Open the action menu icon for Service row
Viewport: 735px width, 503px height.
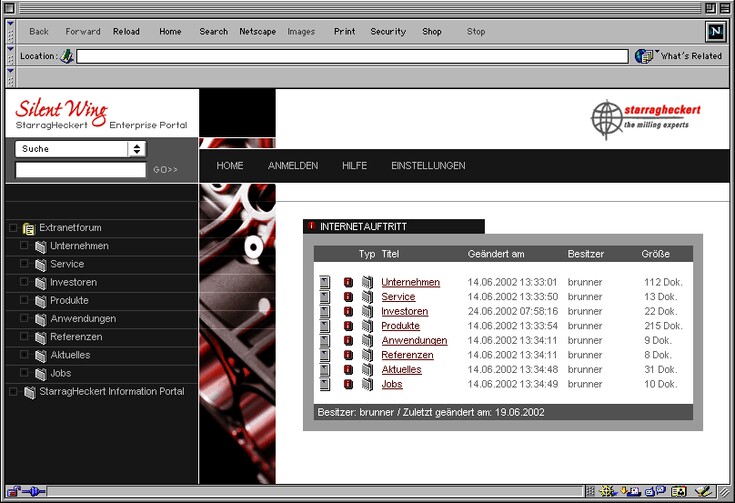[325, 297]
